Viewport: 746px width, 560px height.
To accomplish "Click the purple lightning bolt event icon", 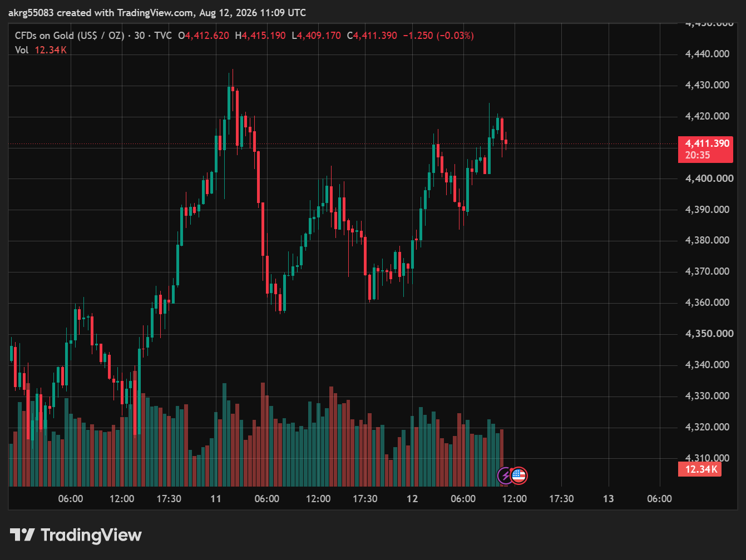I will click(505, 475).
